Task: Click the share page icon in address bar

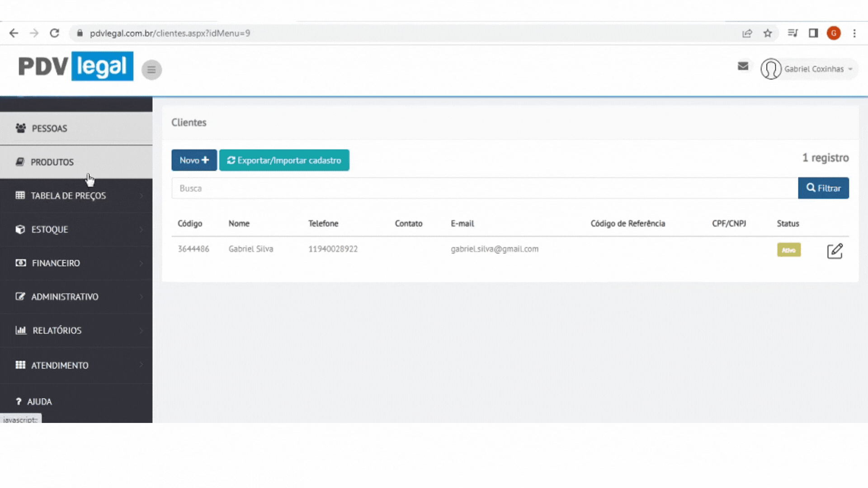Action: click(747, 33)
